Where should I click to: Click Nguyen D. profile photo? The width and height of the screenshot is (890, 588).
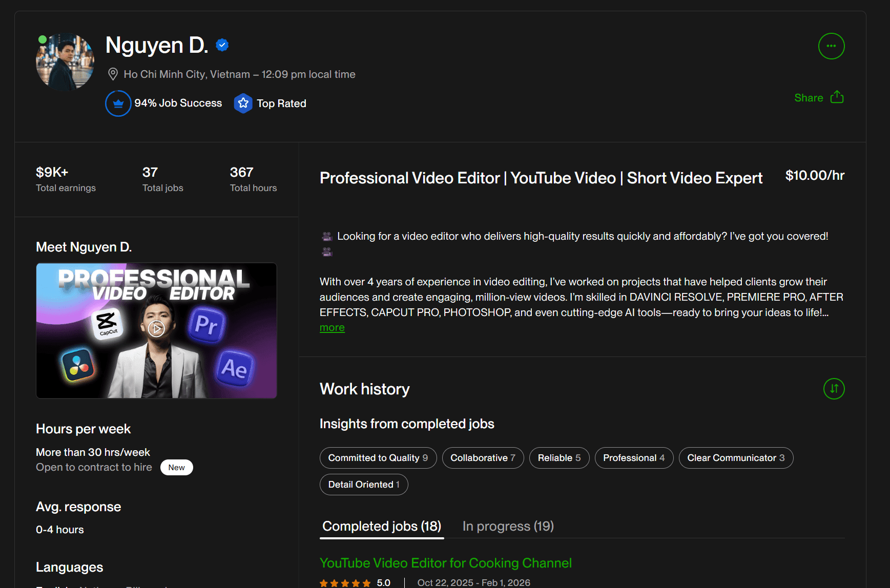65,62
